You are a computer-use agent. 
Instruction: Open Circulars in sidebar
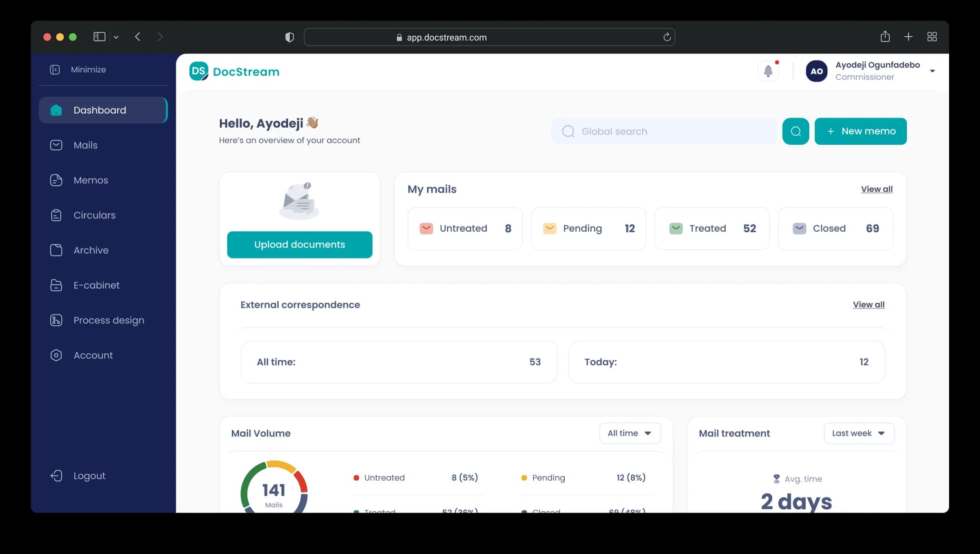tap(103, 215)
